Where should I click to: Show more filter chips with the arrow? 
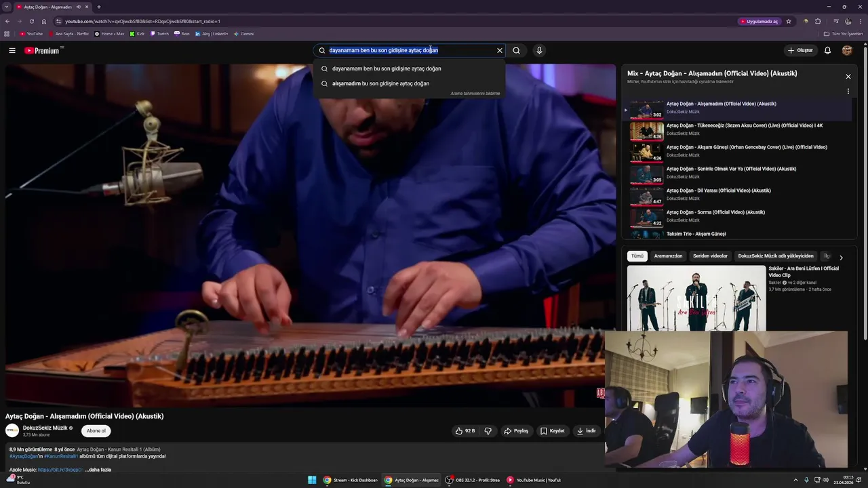pyautogui.click(x=841, y=258)
